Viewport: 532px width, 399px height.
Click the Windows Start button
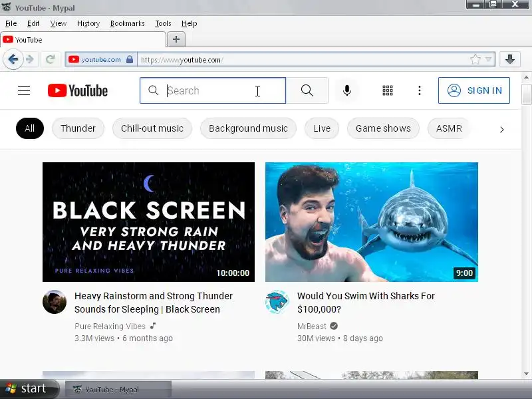click(29, 389)
